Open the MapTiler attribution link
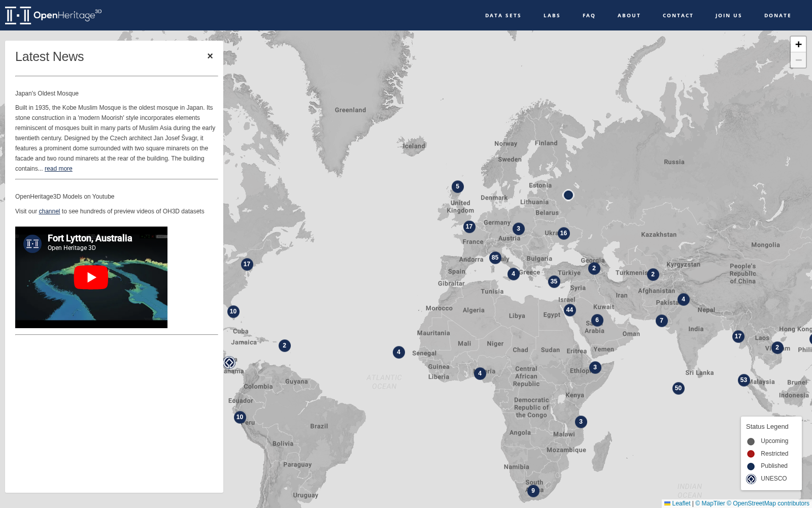Screen dimensions: 812x508 (710, 503)
